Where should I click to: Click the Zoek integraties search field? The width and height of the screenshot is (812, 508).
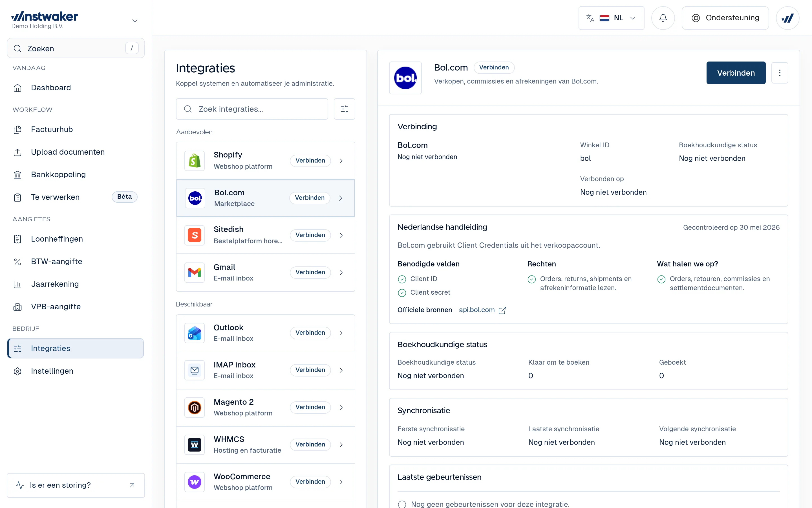[x=252, y=109]
